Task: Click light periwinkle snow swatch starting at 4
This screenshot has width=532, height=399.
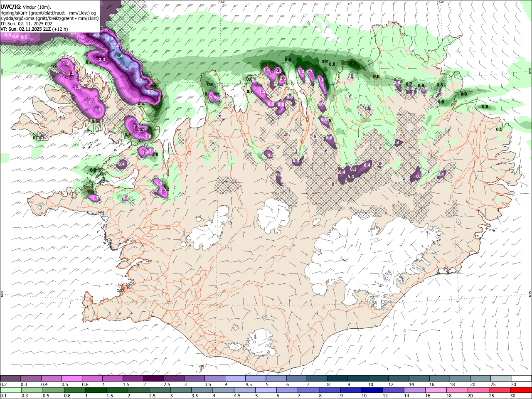Action: (235, 379)
